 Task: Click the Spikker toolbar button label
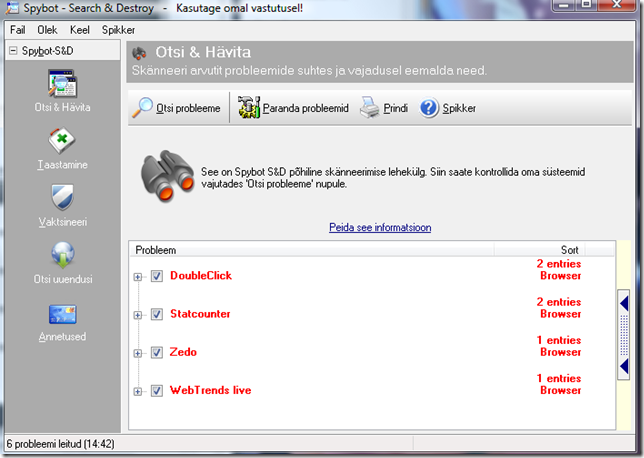[459, 108]
